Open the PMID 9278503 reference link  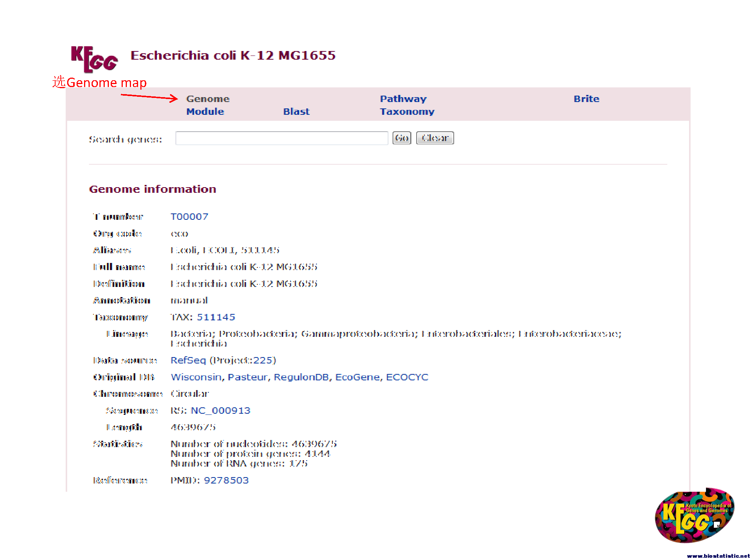click(x=226, y=480)
